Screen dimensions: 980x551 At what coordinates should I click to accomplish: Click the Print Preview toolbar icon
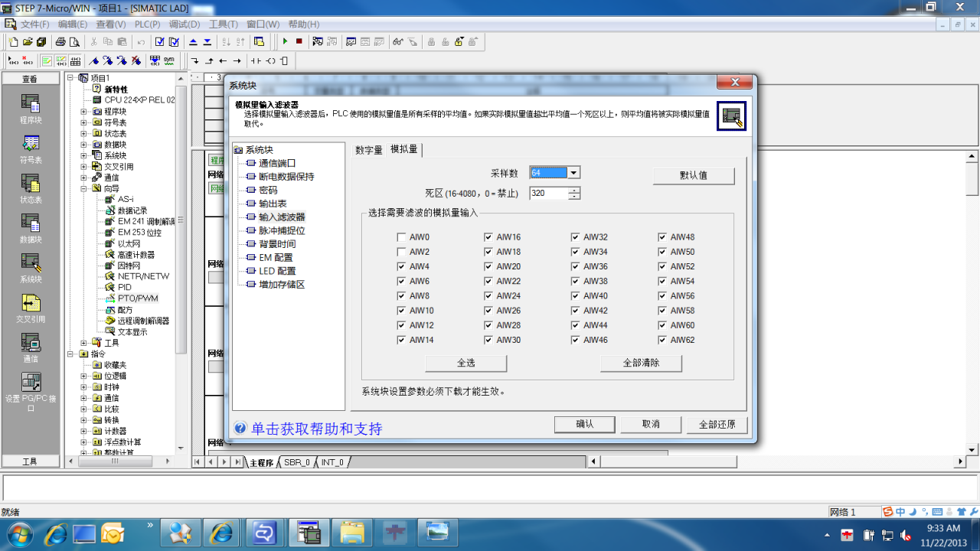pos(74,41)
